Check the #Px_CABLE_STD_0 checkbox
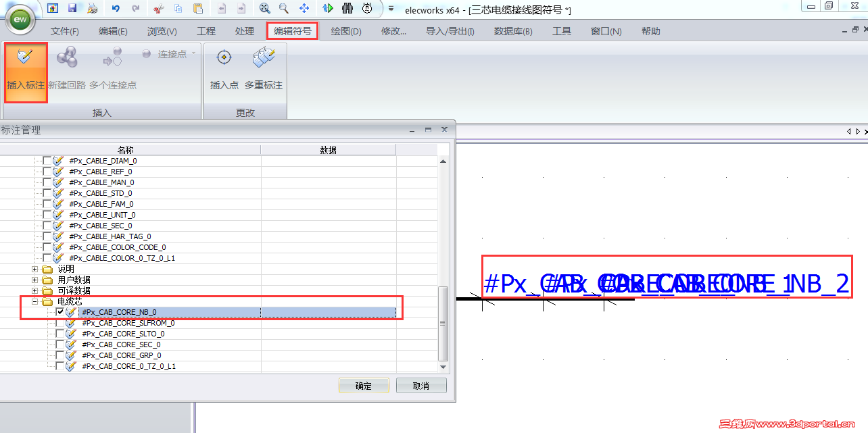 [47, 193]
